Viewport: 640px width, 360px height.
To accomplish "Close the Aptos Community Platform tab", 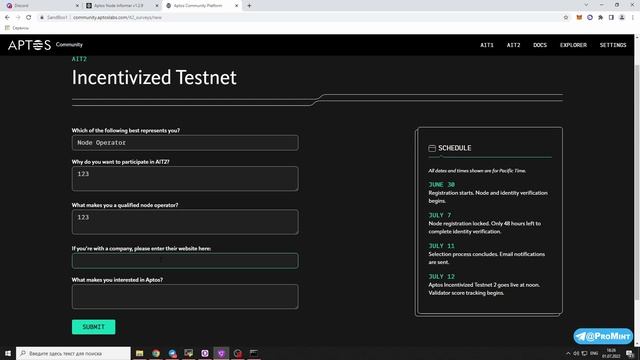I will pos(236,6).
